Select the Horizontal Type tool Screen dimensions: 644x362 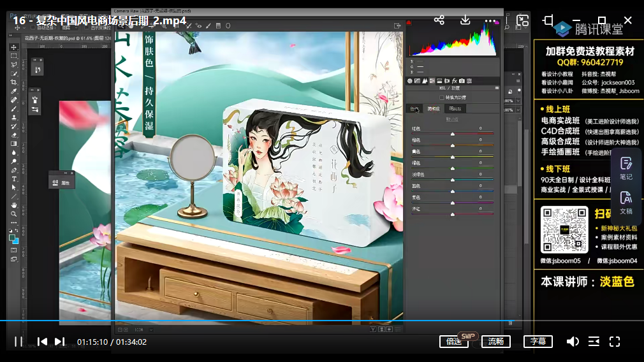coord(14,179)
